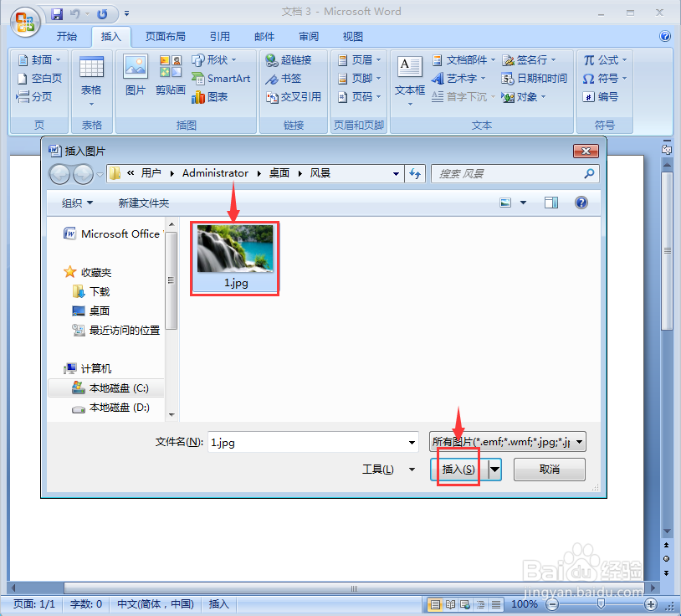Insert an Equation (公式)
Image resolution: width=681 pixels, height=616 pixels.
point(605,59)
